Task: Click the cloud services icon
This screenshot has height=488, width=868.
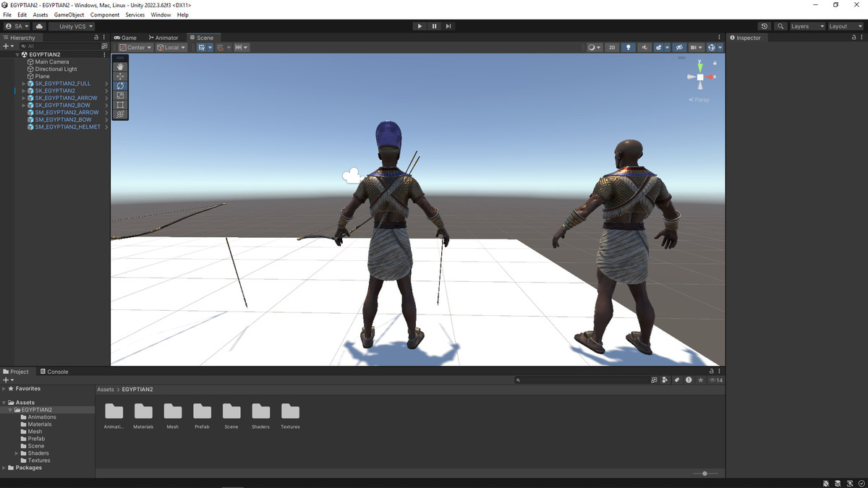Action: tap(39, 26)
